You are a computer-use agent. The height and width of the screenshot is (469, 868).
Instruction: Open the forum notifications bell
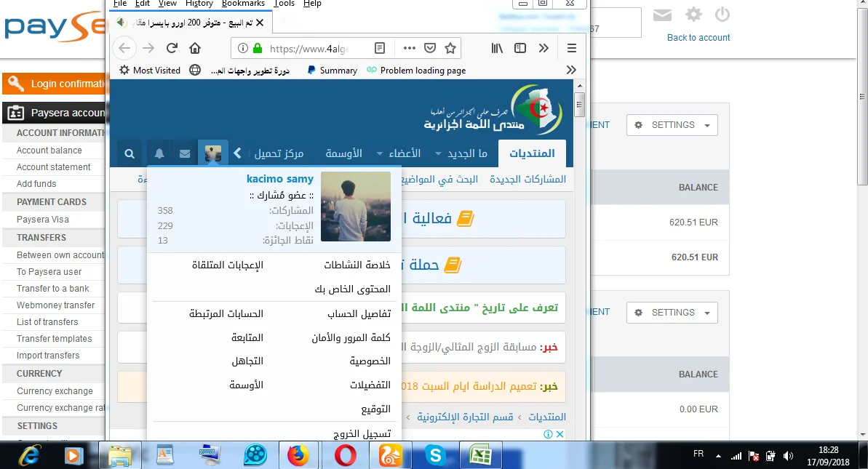159,154
